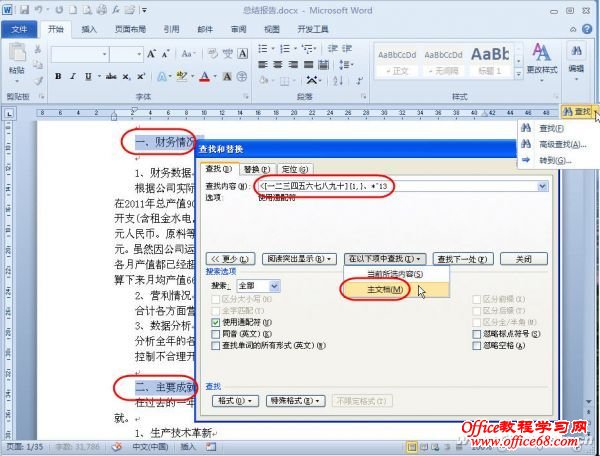The width and height of the screenshot is (600, 456).
Task: Apply subscript formatting
Action: click(x=126, y=77)
